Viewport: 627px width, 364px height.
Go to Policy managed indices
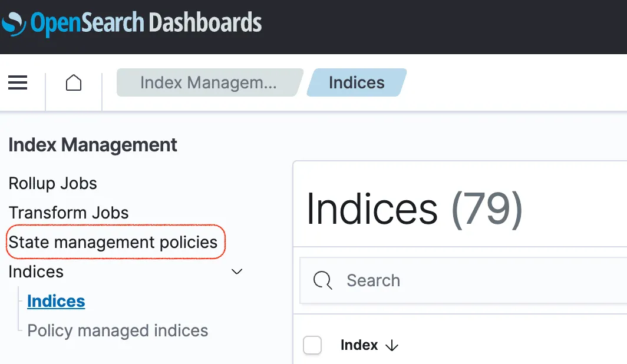pos(118,330)
